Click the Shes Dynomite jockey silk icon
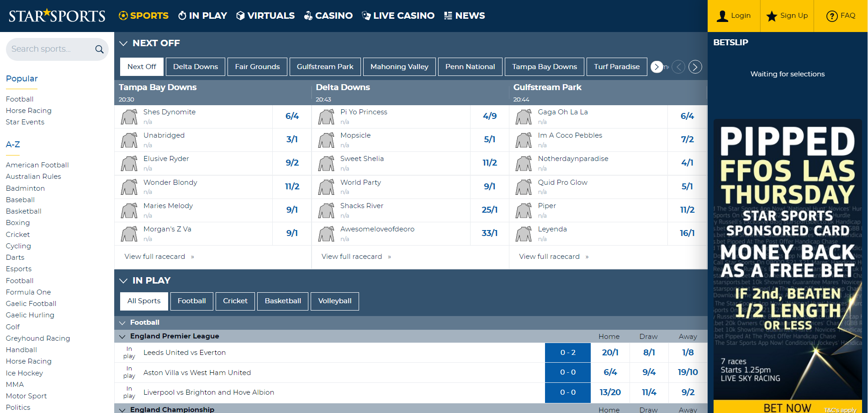This screenshot has width=868, height=413. [129, 117]
